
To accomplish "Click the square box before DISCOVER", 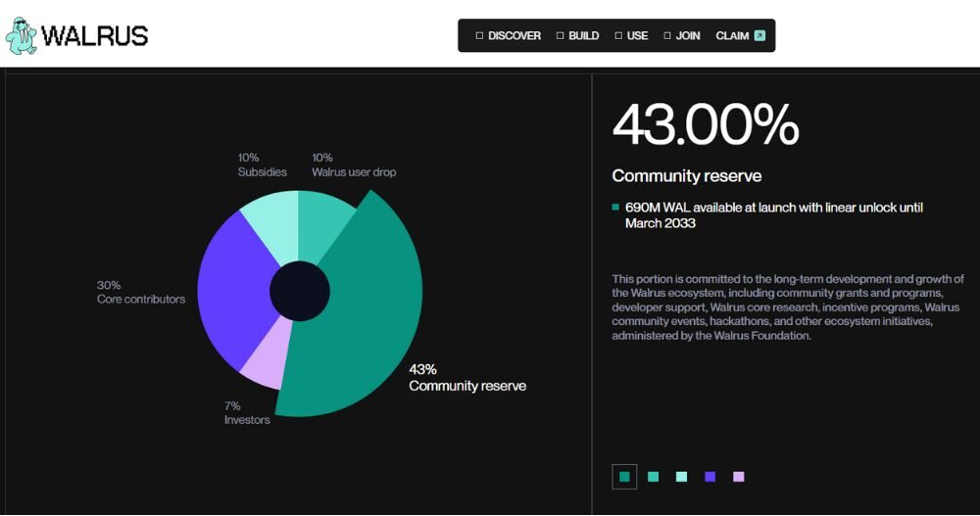I will point(479,35).
